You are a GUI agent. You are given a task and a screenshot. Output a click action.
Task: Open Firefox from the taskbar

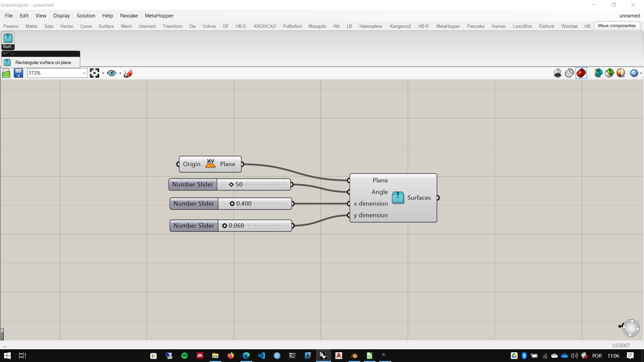[231, 356]
